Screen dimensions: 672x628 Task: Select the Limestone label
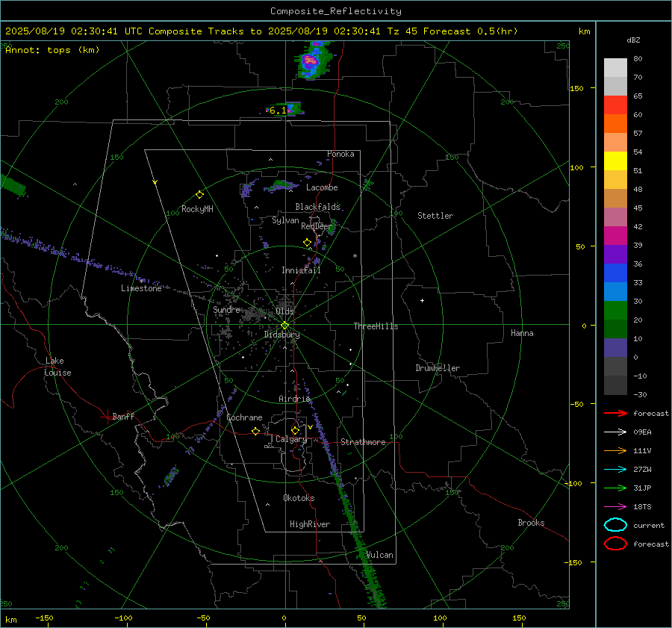click(x=141, y=288)
